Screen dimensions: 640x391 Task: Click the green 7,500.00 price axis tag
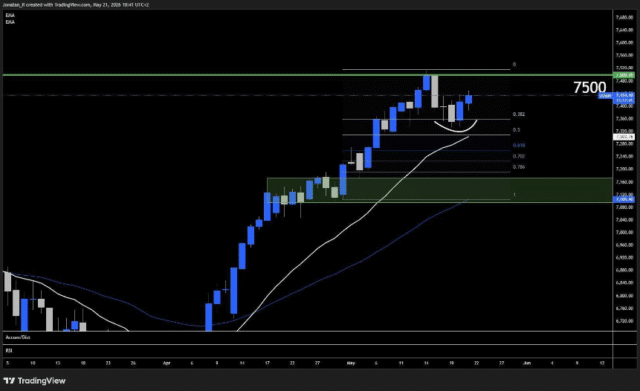pyautogui.click(x=624, y=75)
